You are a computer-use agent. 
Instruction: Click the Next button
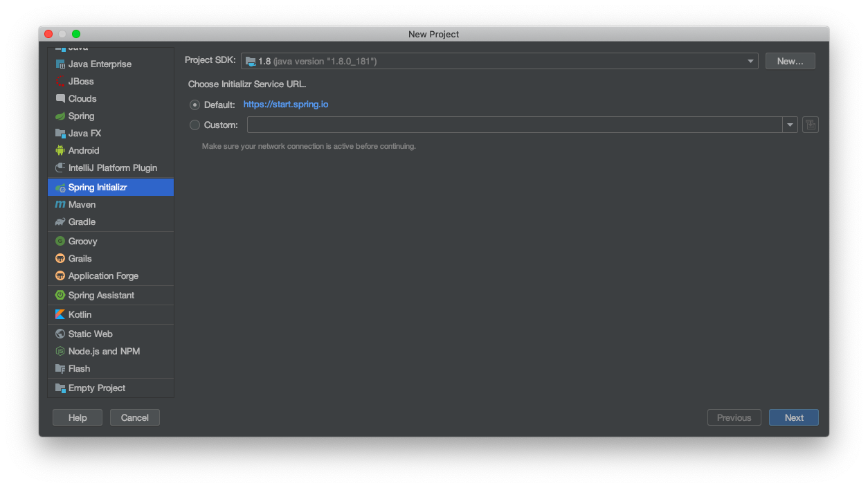(x=794, y=418)
